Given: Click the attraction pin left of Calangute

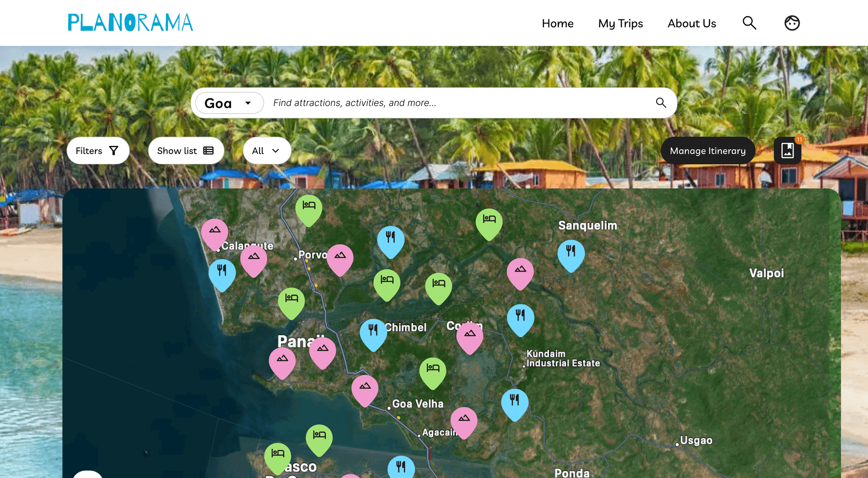Looking at the screenshot, I should (214, 232).
